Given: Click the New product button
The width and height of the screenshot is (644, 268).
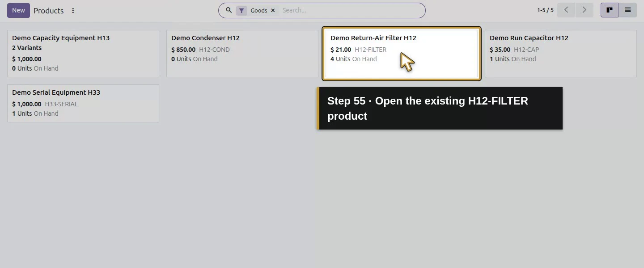Looking at the screenshot, I should pyautogui.click(x=18, y=10).
